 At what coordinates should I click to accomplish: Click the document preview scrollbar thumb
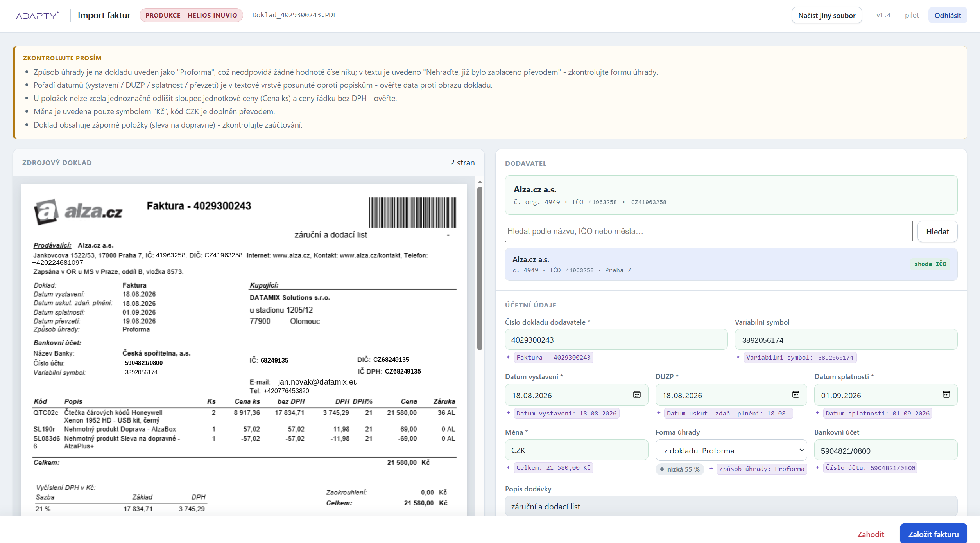click(480, 268)
